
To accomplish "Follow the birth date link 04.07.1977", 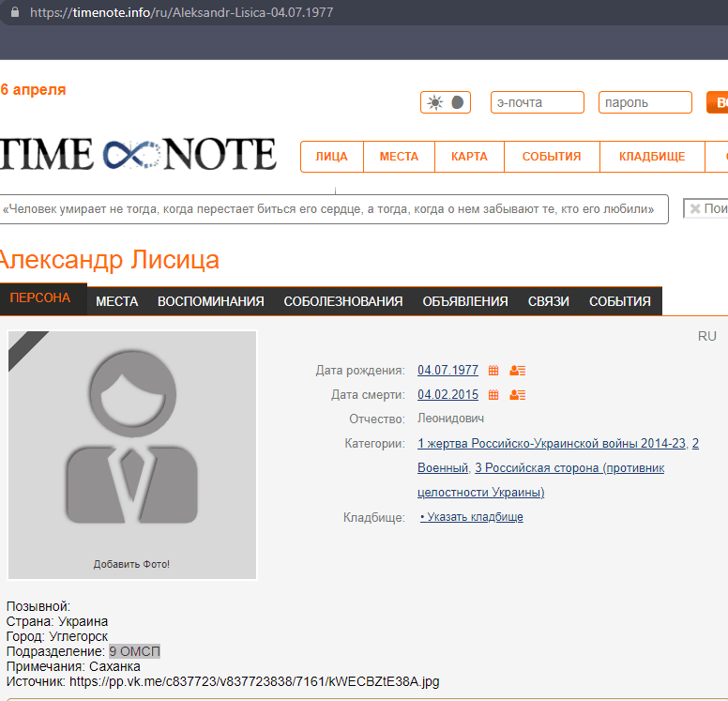I will [447, 371].
